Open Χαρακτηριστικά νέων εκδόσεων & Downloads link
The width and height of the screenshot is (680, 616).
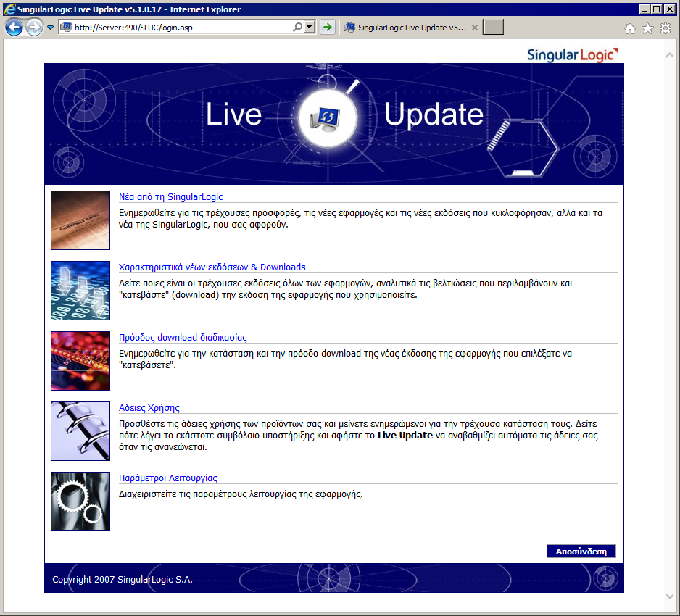pos(212,267)
